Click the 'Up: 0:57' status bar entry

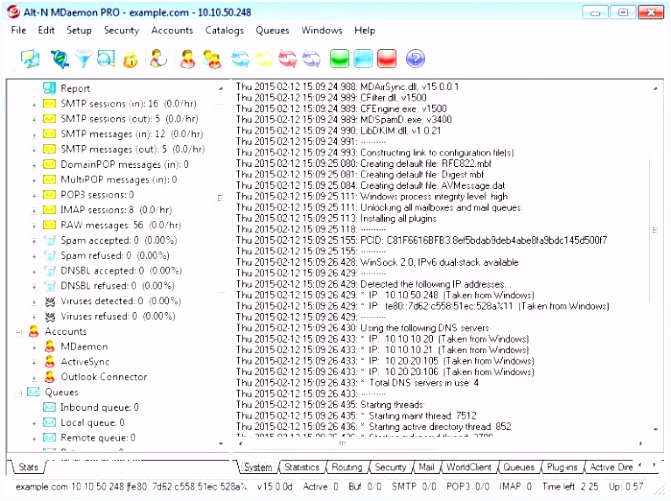626,486
